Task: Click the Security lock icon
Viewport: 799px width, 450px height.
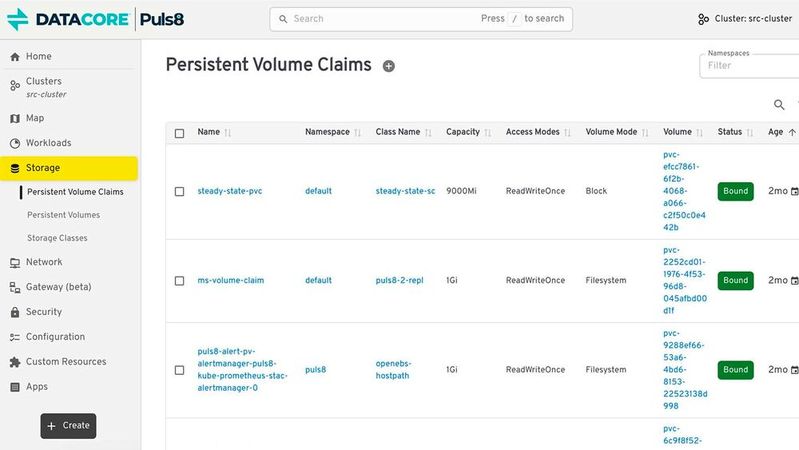Action: (15, 312)
